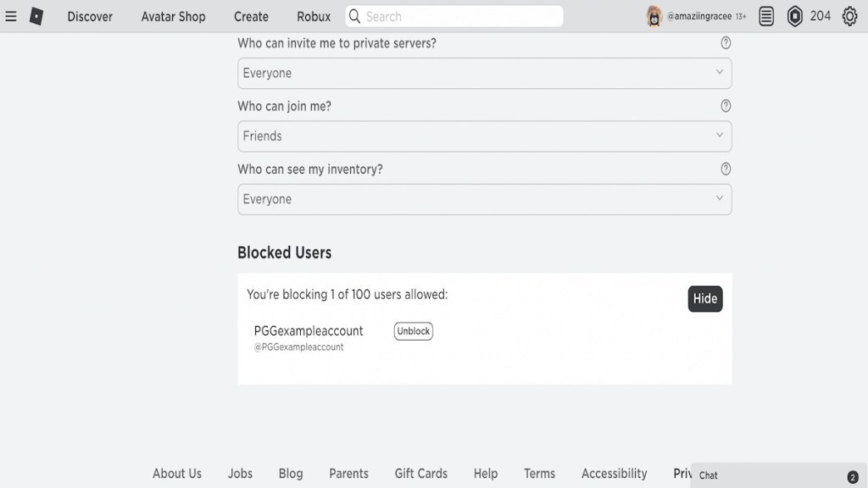Open the hamburger navigation menu
The image size is (868, 488).
pyautogui.click(x=11, y=16)
